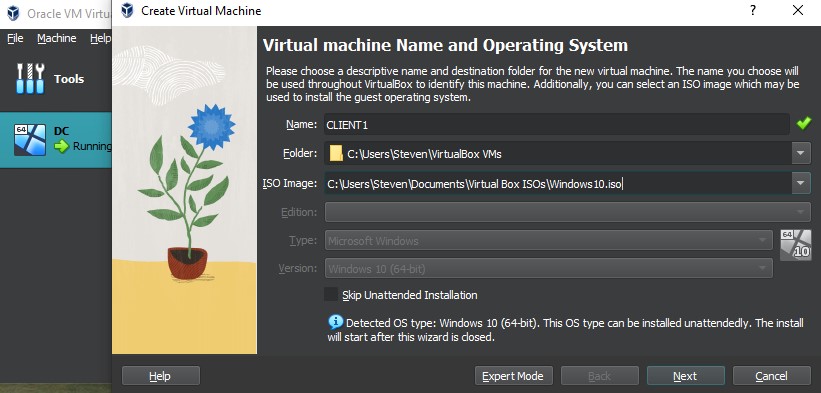Viewport: 821px width, 393px height.
Task: Open the Type Microsoft Windows dropdown
Action: (x=548, y=241)
